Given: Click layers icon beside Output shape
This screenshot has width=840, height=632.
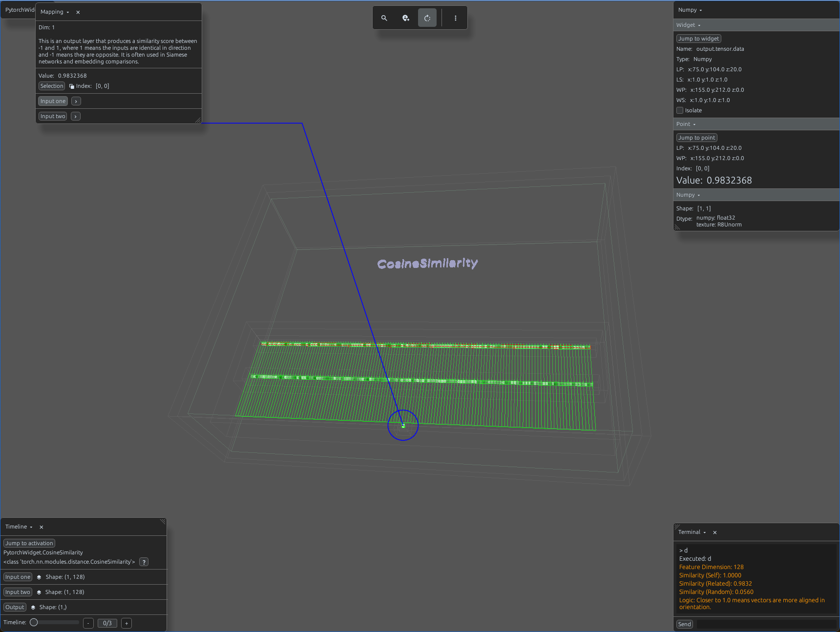Looking at the screenshot, I should [33, 607].
